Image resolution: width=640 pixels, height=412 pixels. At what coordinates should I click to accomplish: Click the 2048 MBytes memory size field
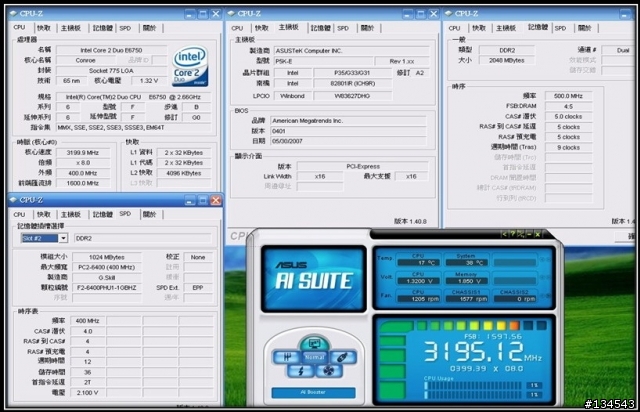(x=507, y=60)
